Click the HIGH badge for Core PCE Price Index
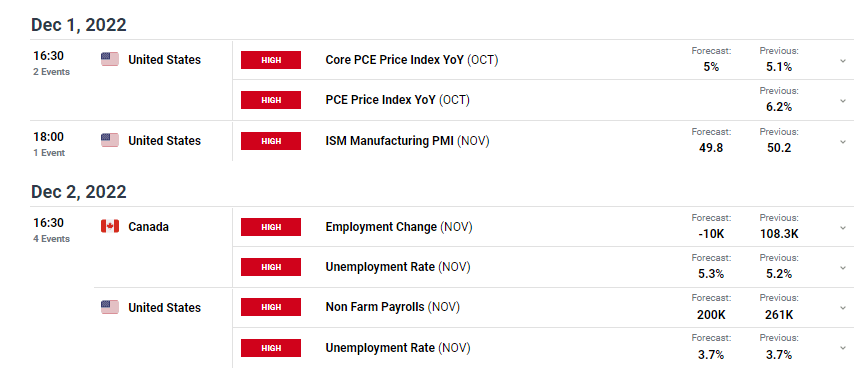 click(x=271, y=60)
